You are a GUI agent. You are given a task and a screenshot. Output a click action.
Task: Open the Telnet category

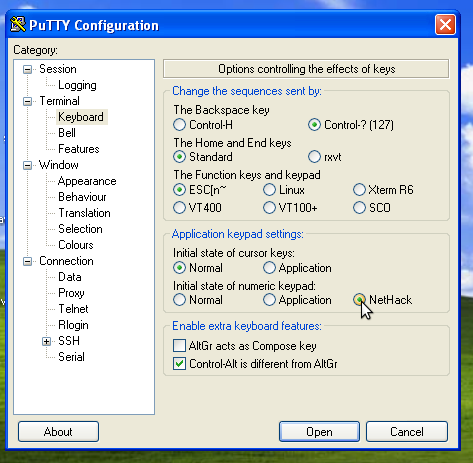coord(73,309)
